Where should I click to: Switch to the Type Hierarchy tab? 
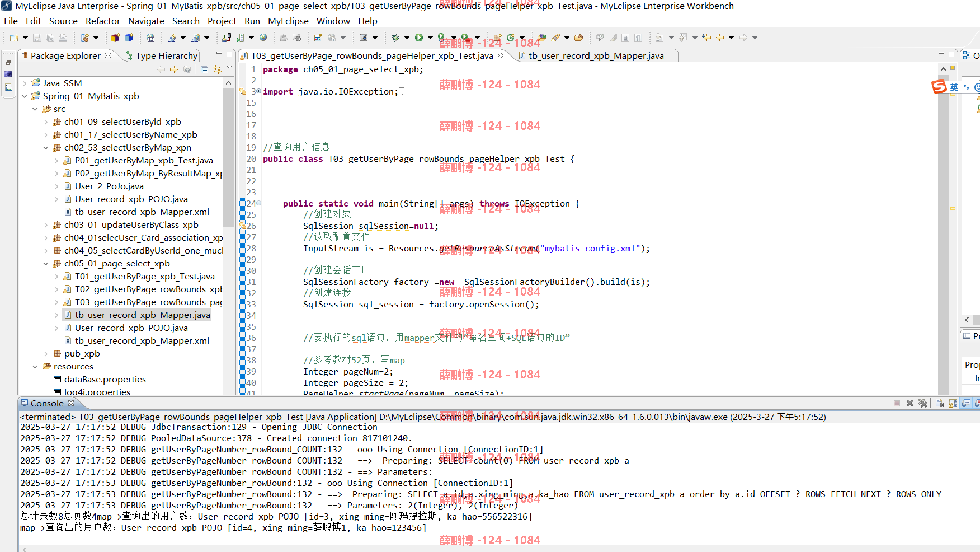(x=162, y=55)
